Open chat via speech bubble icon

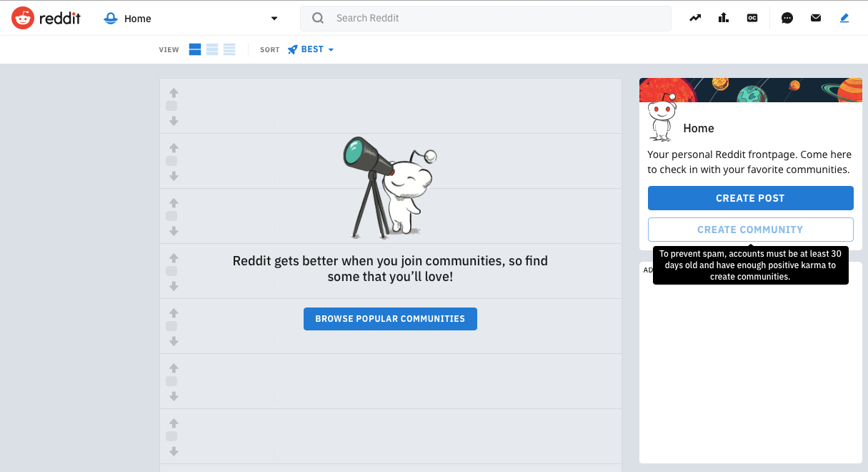pos(787,19)
